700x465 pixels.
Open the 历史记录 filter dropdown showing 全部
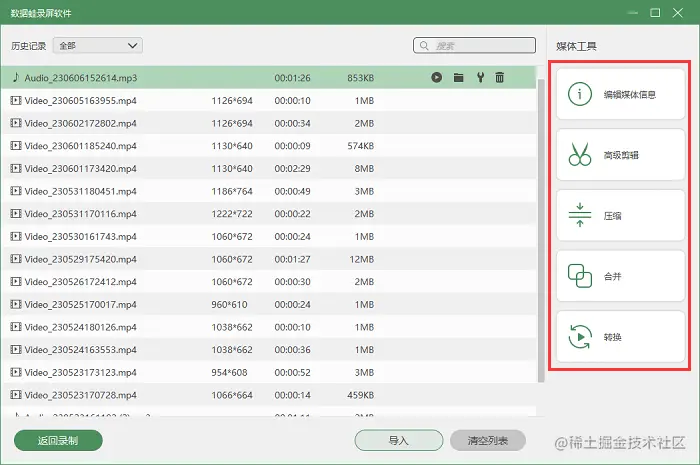(x=98, y=46)
